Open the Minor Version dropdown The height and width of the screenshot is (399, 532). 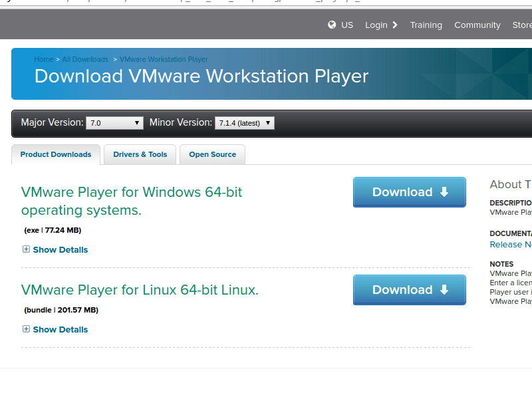coord(244,123)
